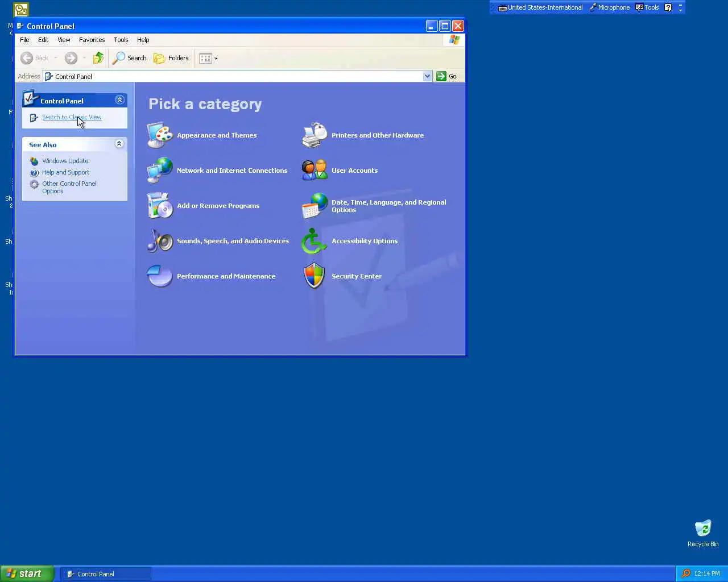Click the taskbar clock showing 12:14 PM
Viewport: 728px width, 582px height.
click(x=707, y=573)
